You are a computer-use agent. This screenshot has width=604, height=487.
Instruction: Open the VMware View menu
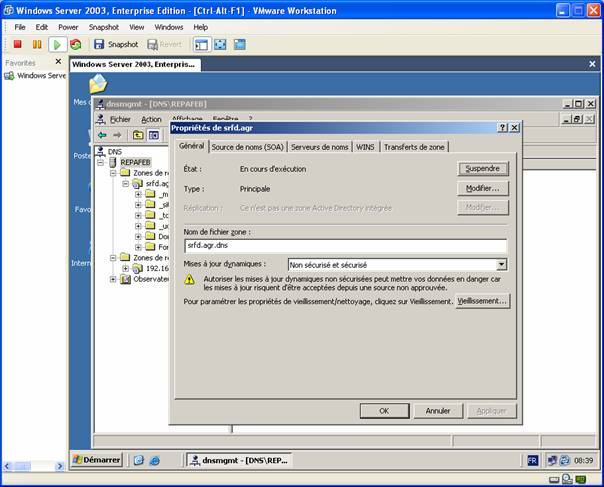click(136, 27)
